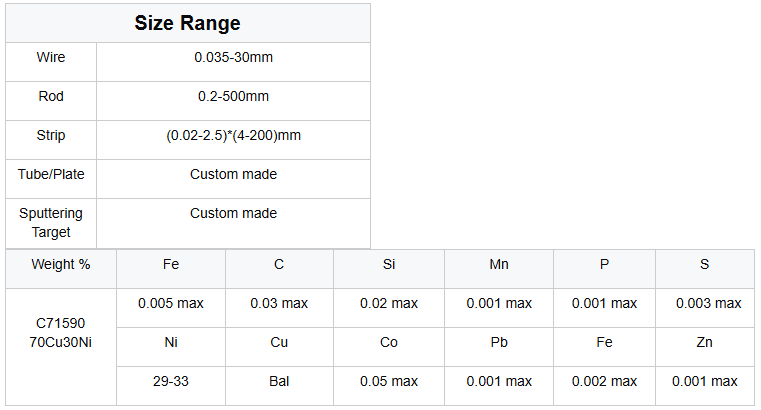Image resolution: width=761 pixels, height=410 pixels.
Task: Select the Mn column header
Action: (499, 265)
